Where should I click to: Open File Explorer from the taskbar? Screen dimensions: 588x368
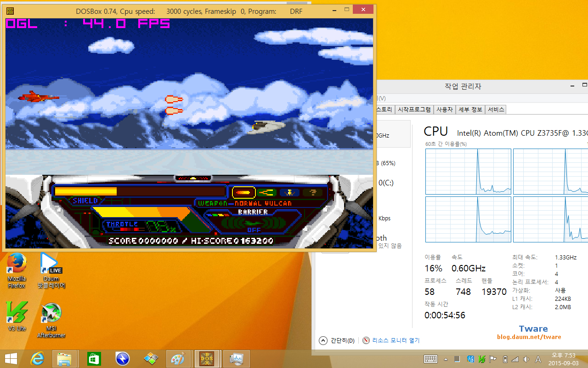click(x=64, y=358)
